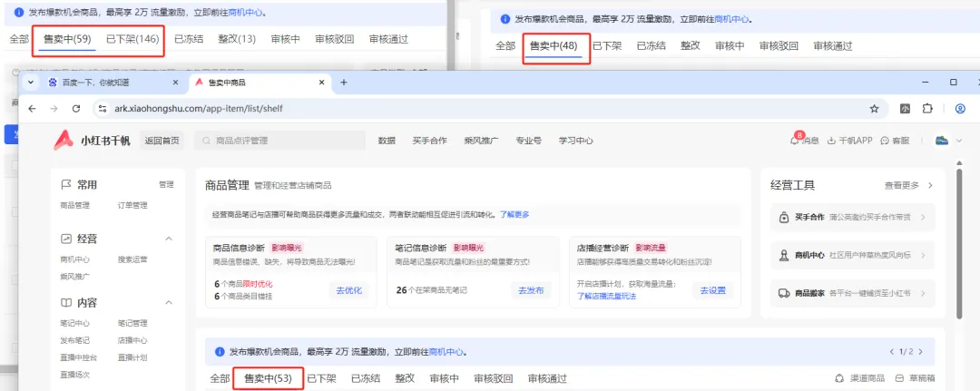Collapse the 内容 sidebar section

coord(168,302)
